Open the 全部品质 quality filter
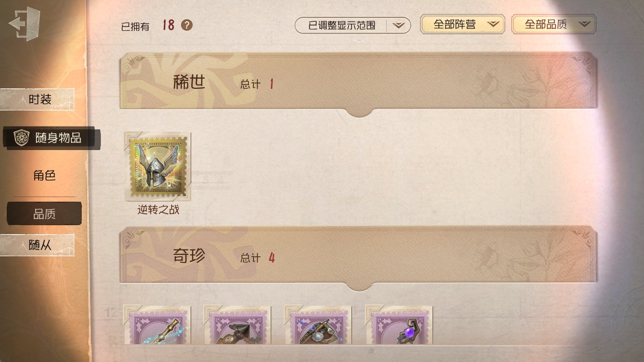Screen dimensions: 644x362 [554, 24]
